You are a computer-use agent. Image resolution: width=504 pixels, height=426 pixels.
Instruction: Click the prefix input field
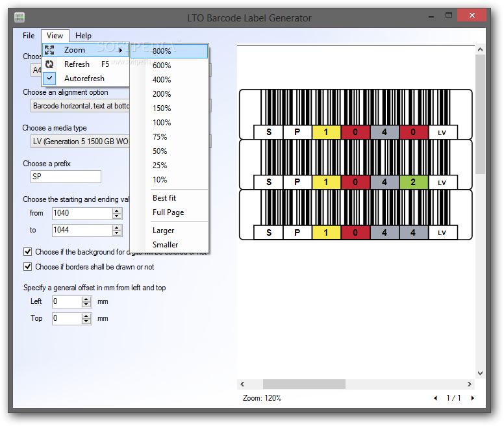click(66, 177)
